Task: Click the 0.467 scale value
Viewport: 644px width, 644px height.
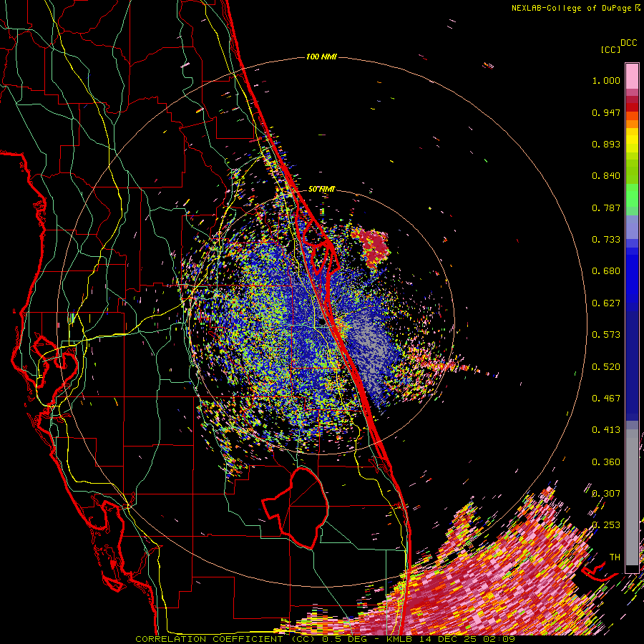Action: pyautogui.click(x=606, y=399)
